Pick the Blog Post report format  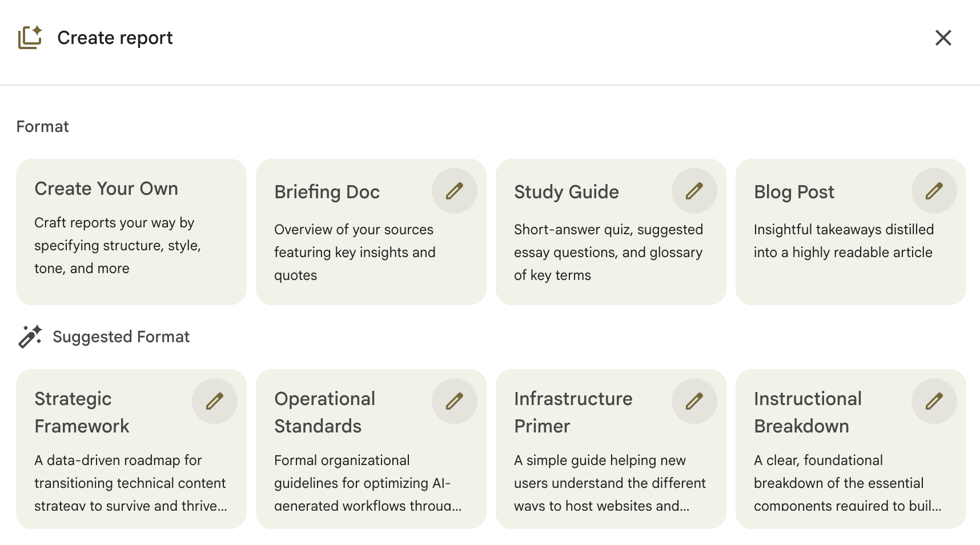point(834,251)
